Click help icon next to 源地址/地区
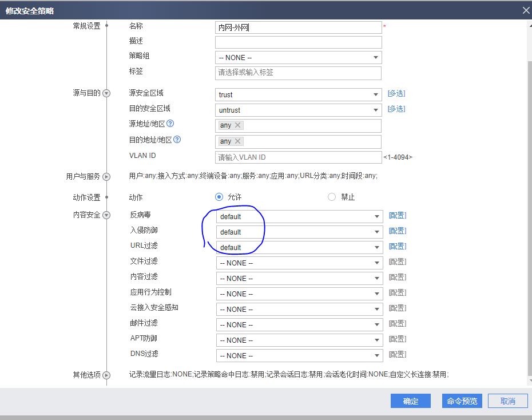The height and width of the screenshot is (420, 532). coord(170,124)
